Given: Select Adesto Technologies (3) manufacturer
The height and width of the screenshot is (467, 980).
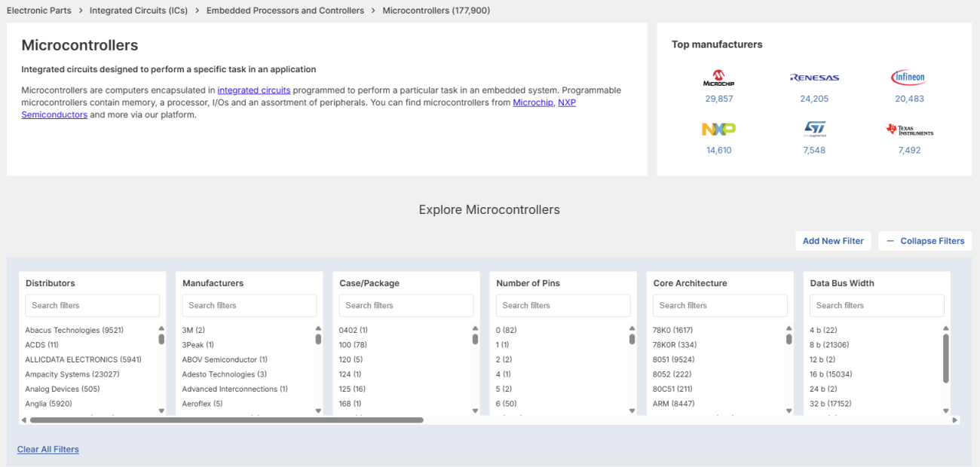Looking at the screenshot, I should point(224,374).
